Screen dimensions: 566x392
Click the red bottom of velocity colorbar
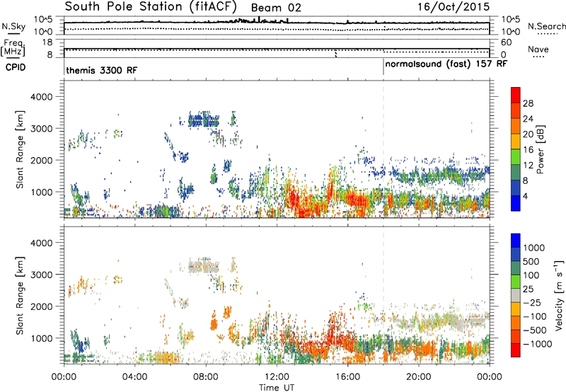click(x=516, y=350)
